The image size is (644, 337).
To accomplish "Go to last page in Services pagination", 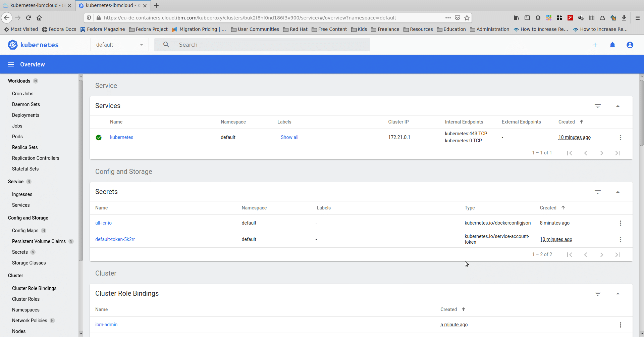I will tap(618, 153).
